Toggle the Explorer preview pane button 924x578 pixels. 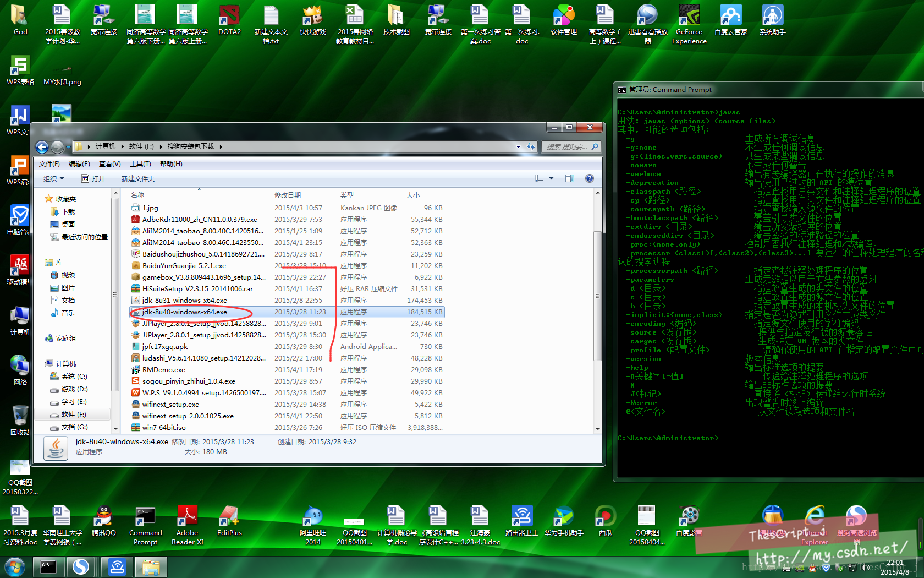tap(570, 178)
